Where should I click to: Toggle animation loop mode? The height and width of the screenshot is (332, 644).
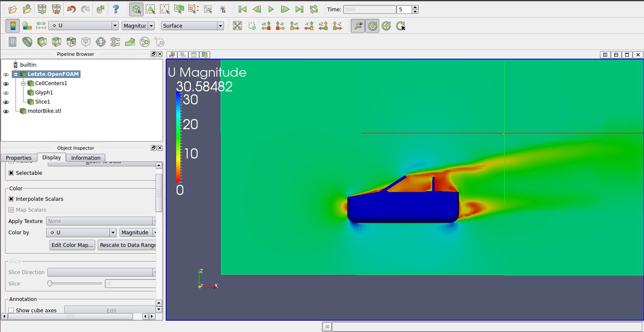click(314, 9)
